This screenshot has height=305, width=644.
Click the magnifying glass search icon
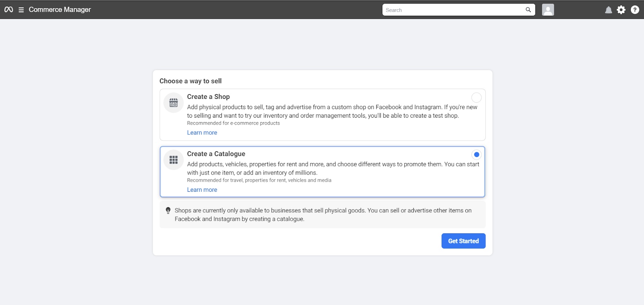click(528, 10)
